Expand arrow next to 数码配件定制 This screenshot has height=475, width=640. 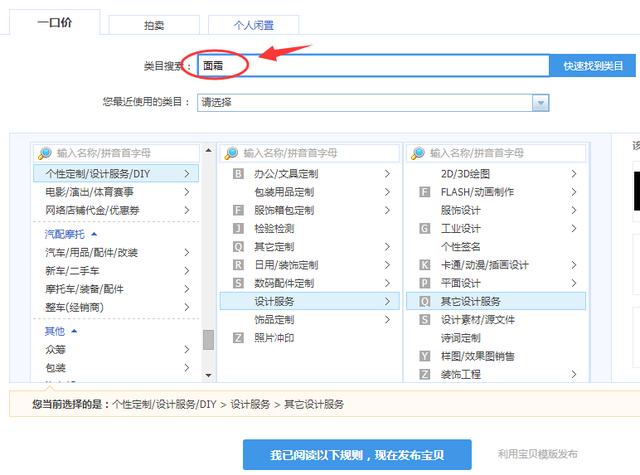click(387, 283)
